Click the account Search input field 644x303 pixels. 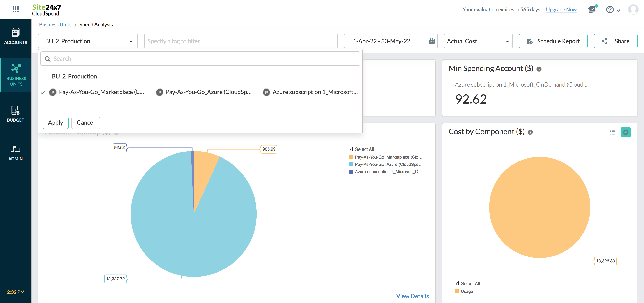(x=200, y=59)
